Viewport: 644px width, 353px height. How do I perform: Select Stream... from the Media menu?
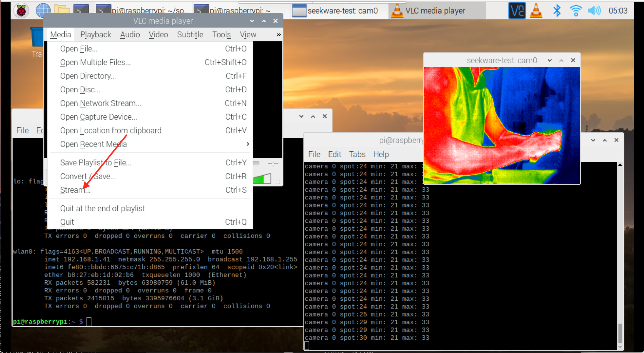point(150,190)
